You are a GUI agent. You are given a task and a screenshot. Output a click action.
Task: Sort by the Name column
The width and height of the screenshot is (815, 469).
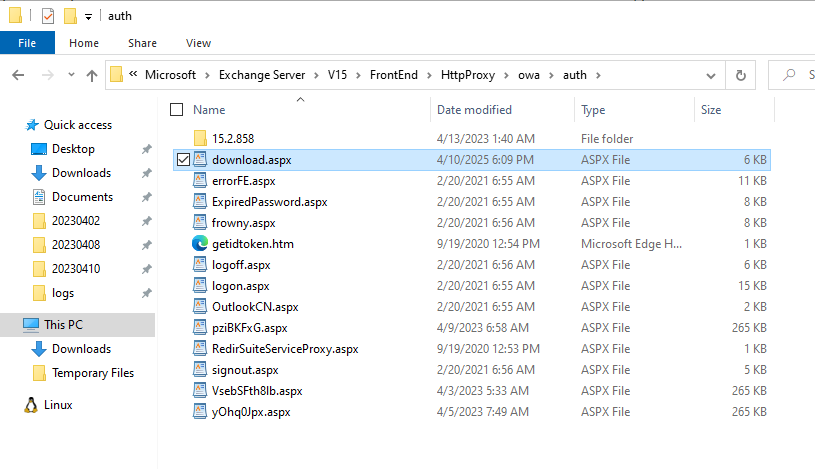pyautogui.click(x=209, y=110)
